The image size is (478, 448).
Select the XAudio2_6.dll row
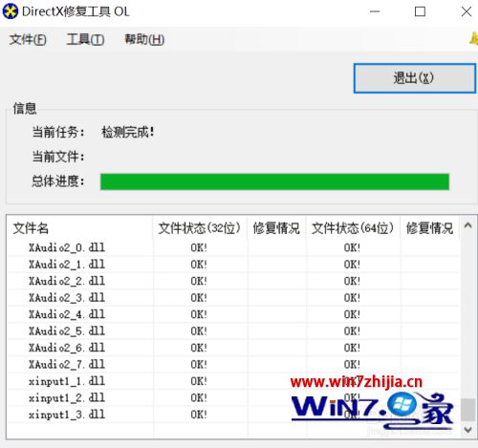pyautogui.click(x=233, y=348)
